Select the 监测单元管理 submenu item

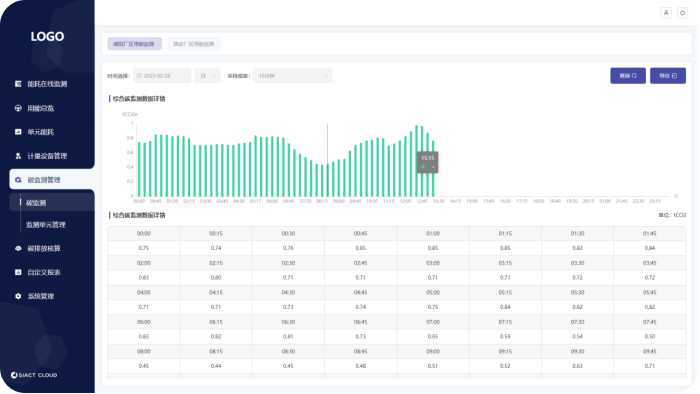[x=46, y=225]
